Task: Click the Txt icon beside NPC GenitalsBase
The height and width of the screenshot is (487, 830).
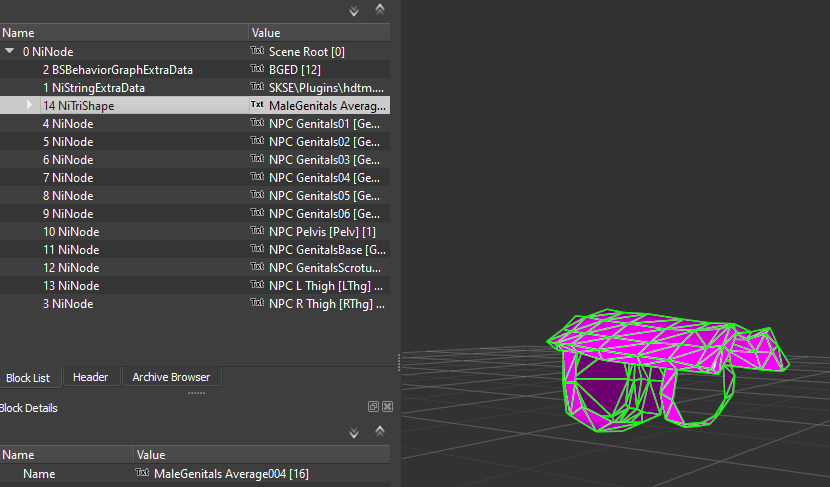Action: [257, 249]
